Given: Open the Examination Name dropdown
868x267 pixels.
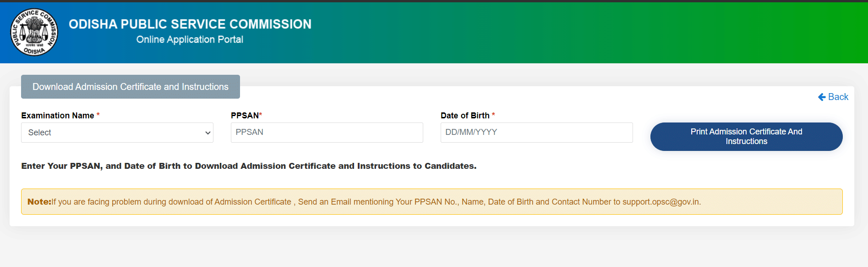Looking at the screenshot, I should pyautogui.click(x=117, y=133).
